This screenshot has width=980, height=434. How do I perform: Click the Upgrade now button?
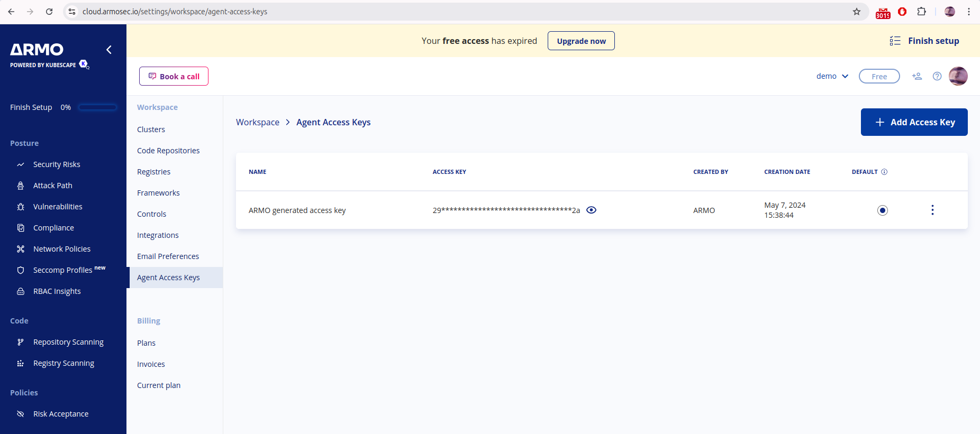point(581,41)
